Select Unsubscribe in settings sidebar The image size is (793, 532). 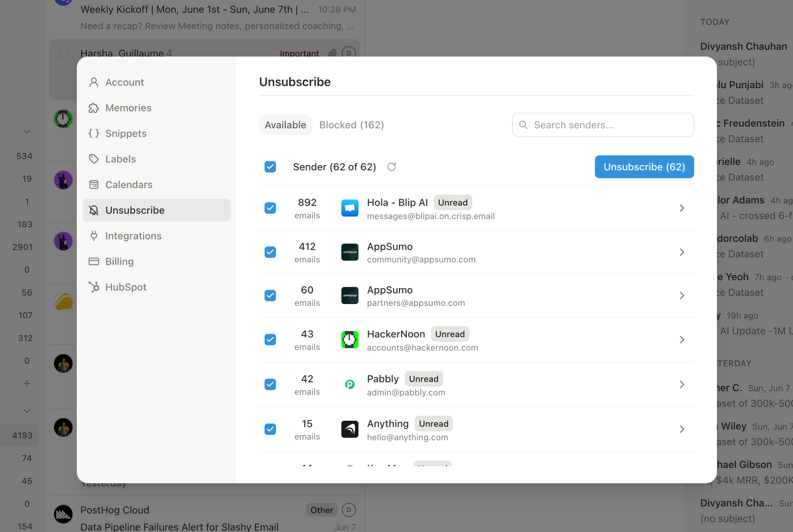pyautogui.click(x=156, y=210)
